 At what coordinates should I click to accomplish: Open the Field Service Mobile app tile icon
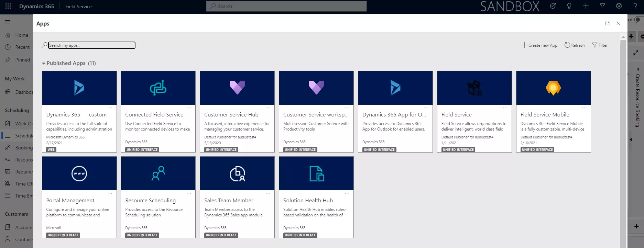tap(553, 88)
